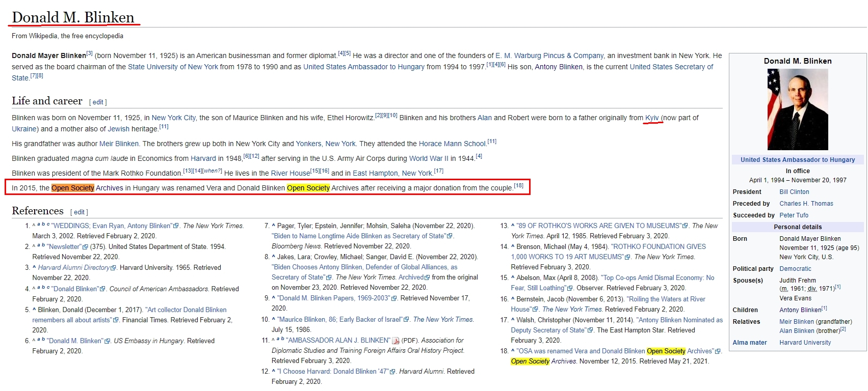Open '89 OF ROTHKO'S WORKS ARE GIVEN TO MUSEUMS' reference

pos(599,226)
